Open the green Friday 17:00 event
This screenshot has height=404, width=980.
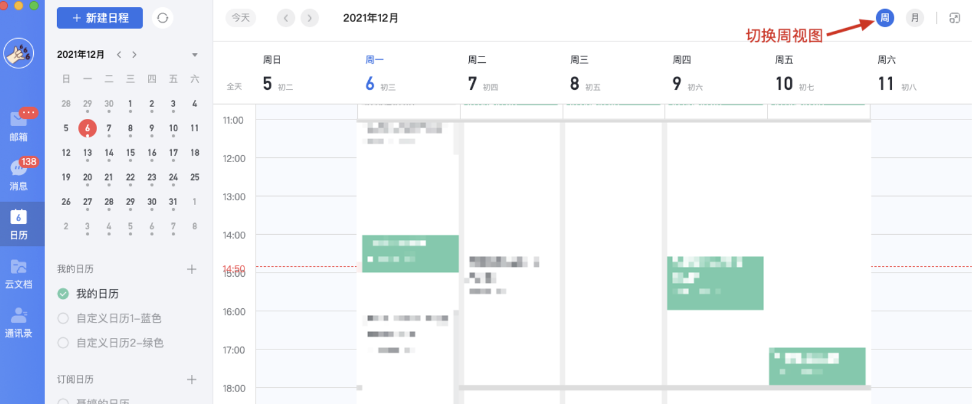click(x=817, y=366)
